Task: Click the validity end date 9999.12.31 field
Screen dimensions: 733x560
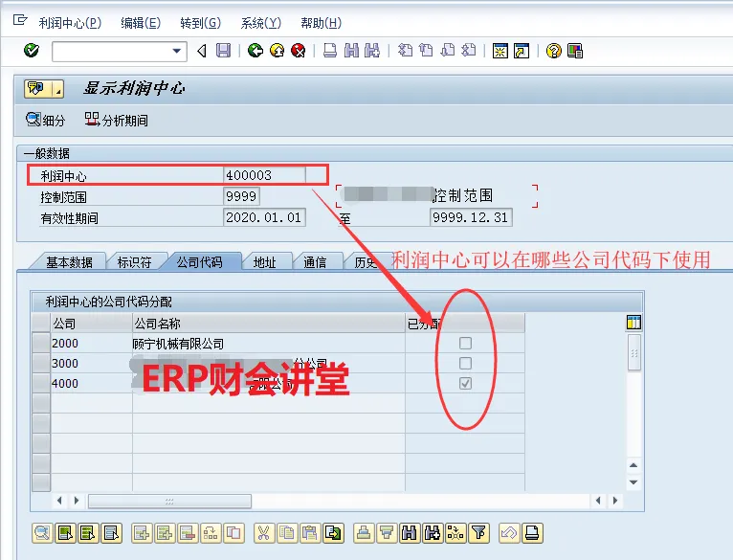Action: (471, 217)
